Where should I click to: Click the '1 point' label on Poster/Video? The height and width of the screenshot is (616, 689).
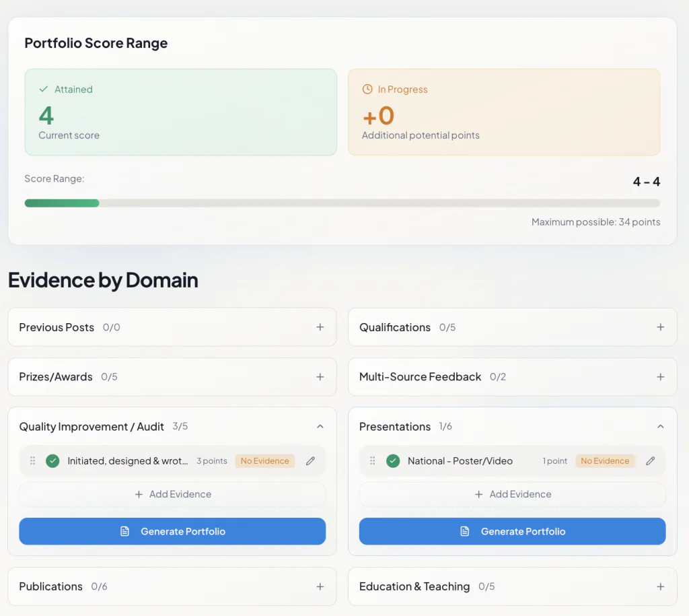tap(555, 460)
